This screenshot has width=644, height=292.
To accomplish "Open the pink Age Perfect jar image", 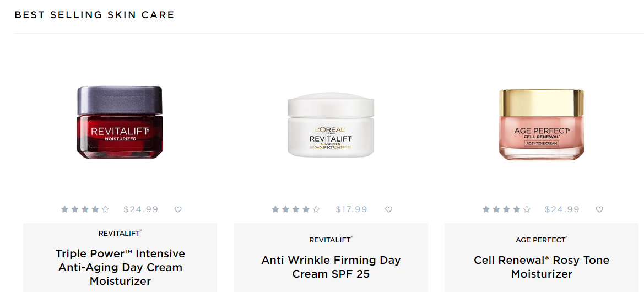I will (x=542, y=125).
